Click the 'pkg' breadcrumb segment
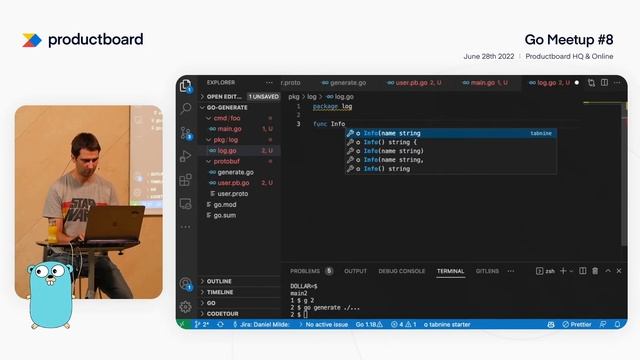The height and width of the screenshot is (360, 640). (x=293, y=97)
